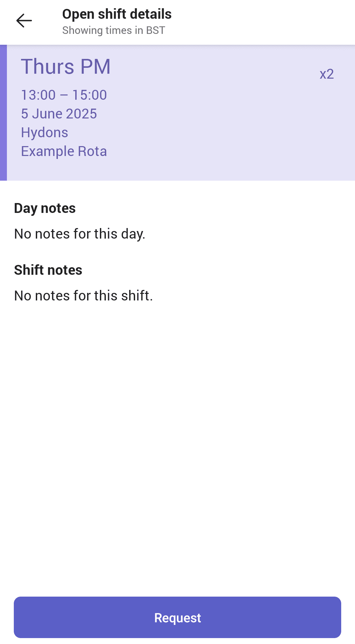355x644 pixels.
Task: Click the purple accent stripe on shift card
Action: point(3,113)
